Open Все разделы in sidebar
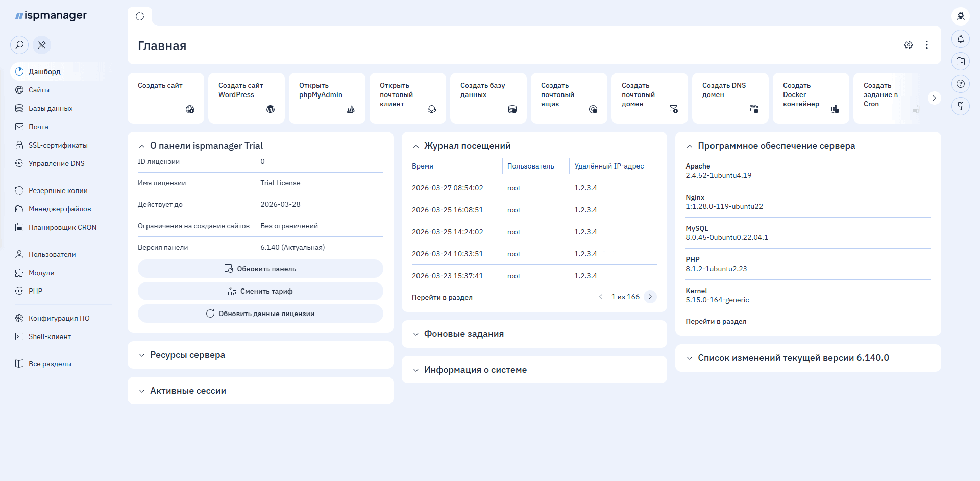 [x=58, y=364]
